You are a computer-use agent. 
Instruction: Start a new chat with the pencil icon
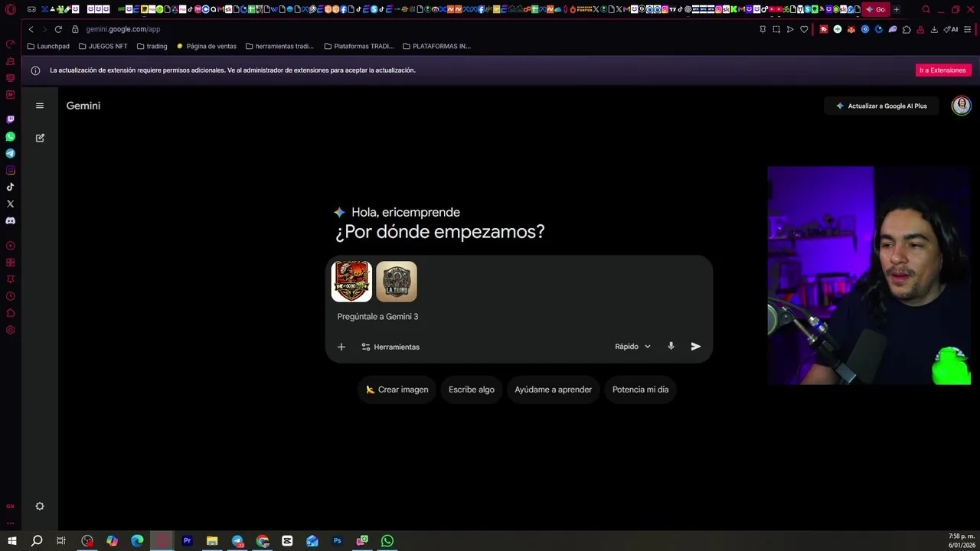point(40,138)
